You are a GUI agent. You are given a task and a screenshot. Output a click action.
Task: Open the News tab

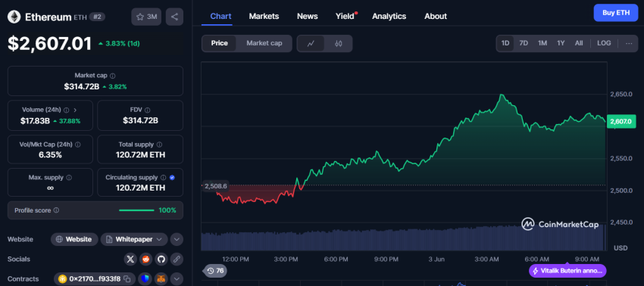[307, 16]
